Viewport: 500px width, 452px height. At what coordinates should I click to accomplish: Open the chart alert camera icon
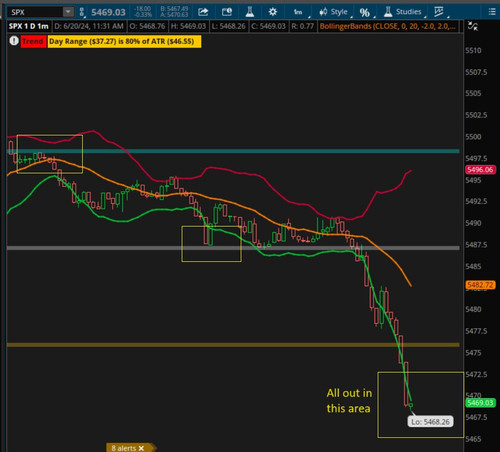(227, 12)
